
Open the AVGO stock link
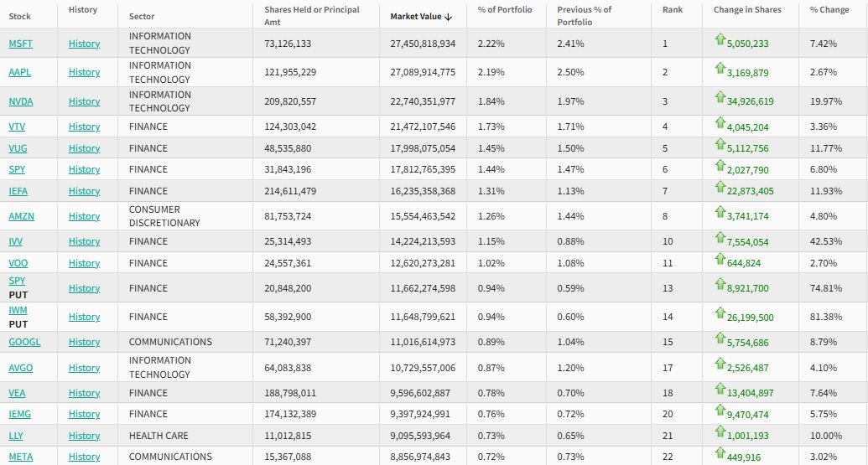point(20,368)
